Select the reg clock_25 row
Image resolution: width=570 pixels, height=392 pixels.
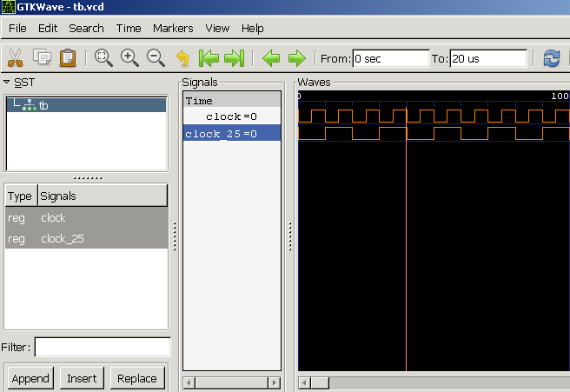(87, 238)
